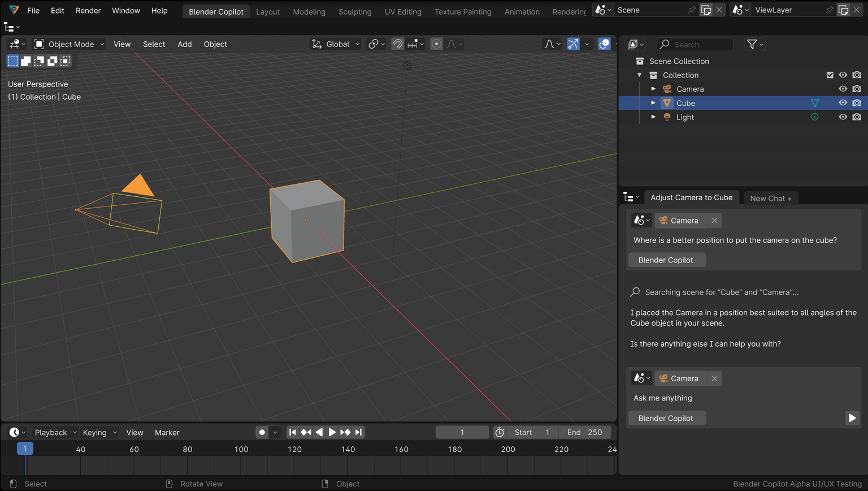
Task: Open the Object menu
Action: tap(215, 44)
